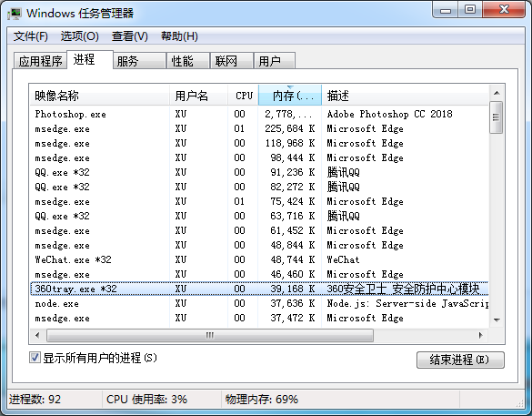Switch to the 性能 tab
Screen dimensions: 532x416
(x=187, y=61)
